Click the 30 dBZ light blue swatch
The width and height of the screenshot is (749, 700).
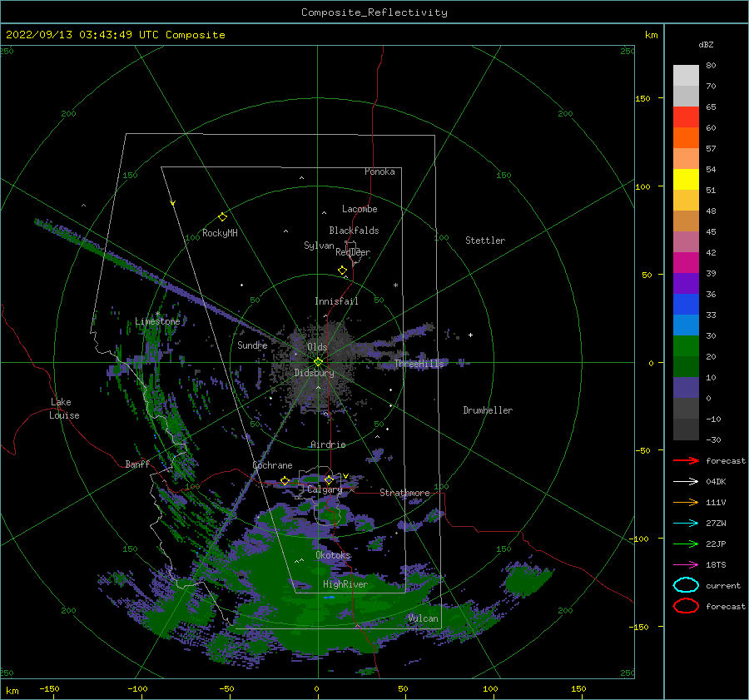[x=686, y=325]
